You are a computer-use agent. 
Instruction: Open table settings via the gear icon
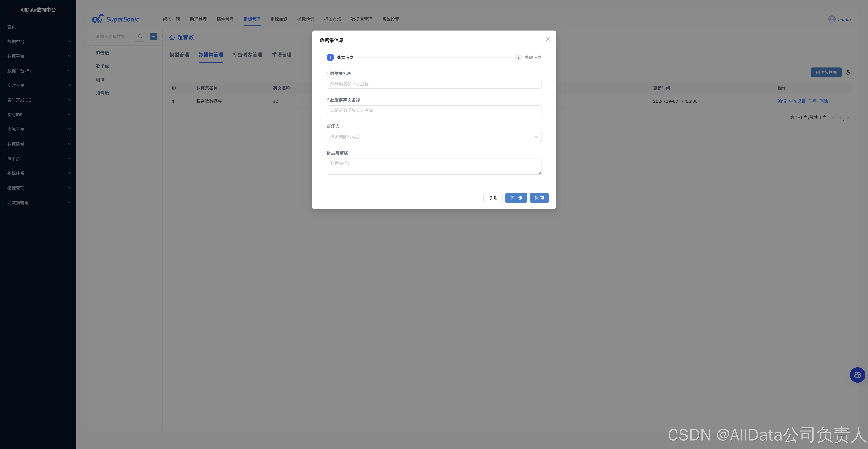848,72
